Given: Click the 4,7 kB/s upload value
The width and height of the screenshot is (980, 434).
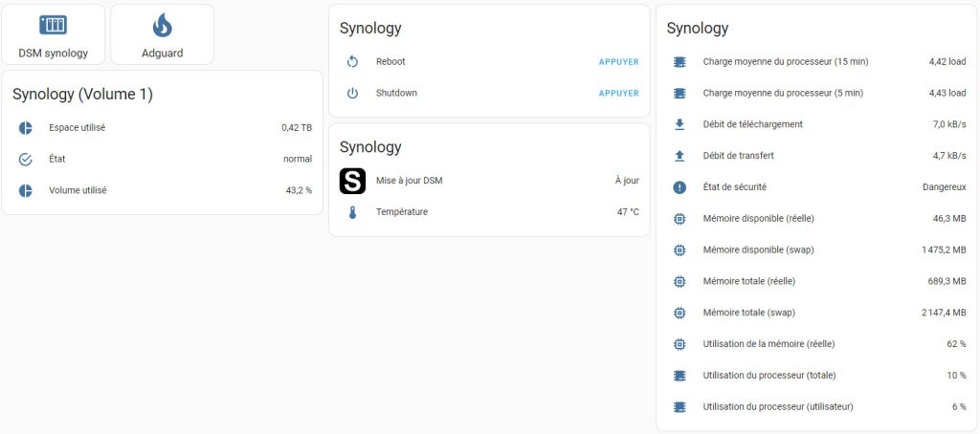Looking at the screenshot, I should [949, 156].
